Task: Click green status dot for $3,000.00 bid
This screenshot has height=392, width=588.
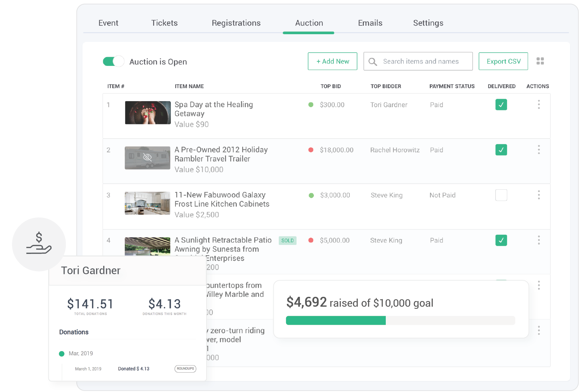Action: click(x=311, y=195)
